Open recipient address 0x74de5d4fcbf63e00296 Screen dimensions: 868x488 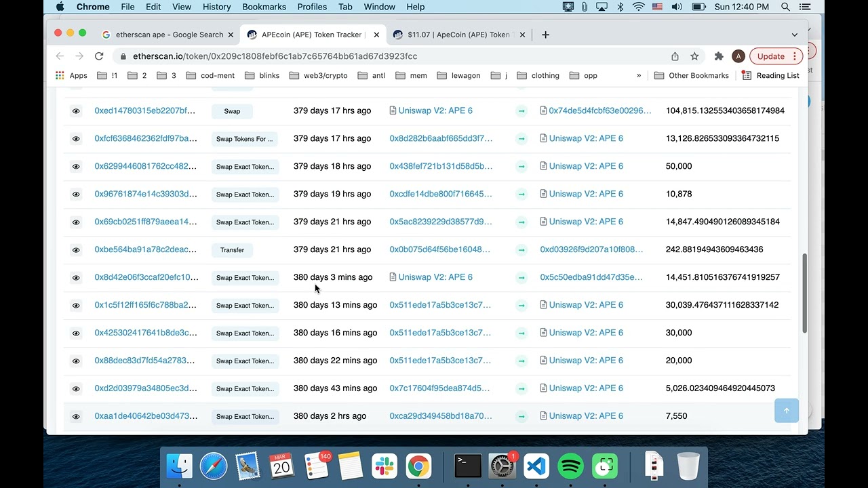click(600, 110)
